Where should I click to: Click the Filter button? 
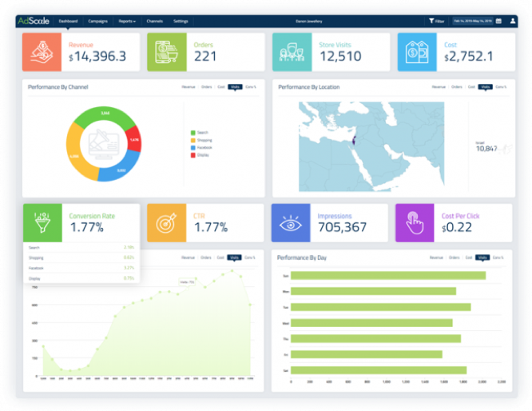coord(436,21)
